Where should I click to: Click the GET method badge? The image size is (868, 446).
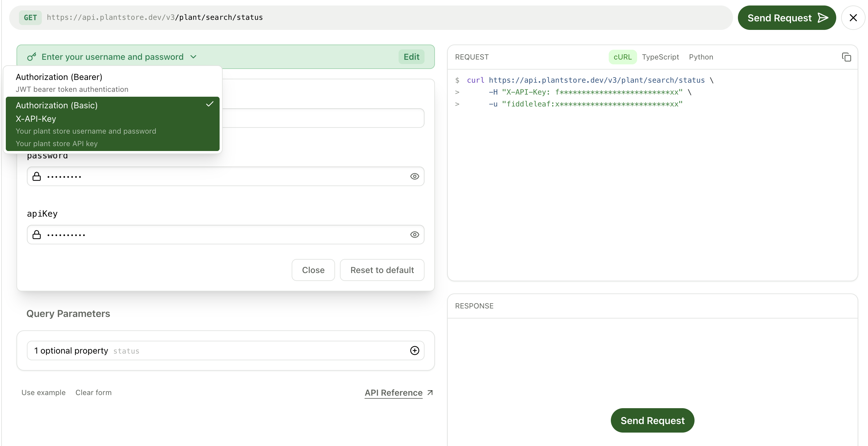point(30,17)
